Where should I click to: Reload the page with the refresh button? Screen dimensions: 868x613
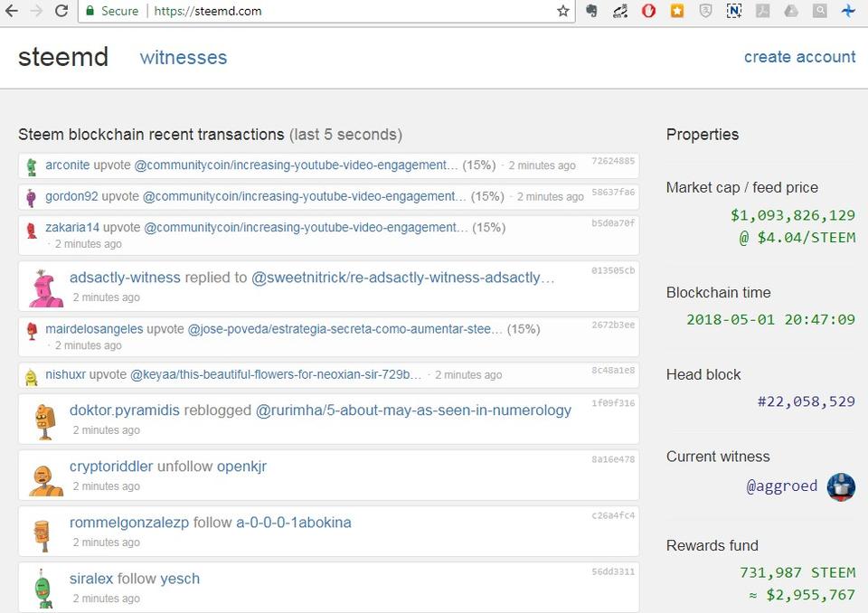coord(61,11)
